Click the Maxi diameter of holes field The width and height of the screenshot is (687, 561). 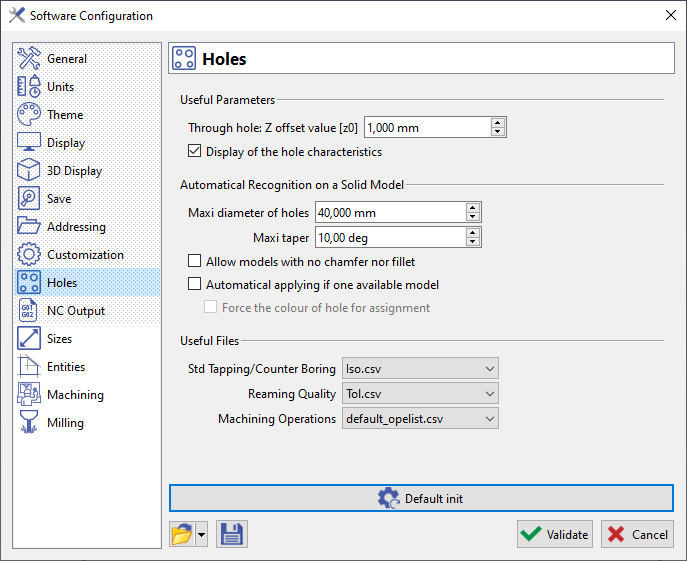point(390,212)
